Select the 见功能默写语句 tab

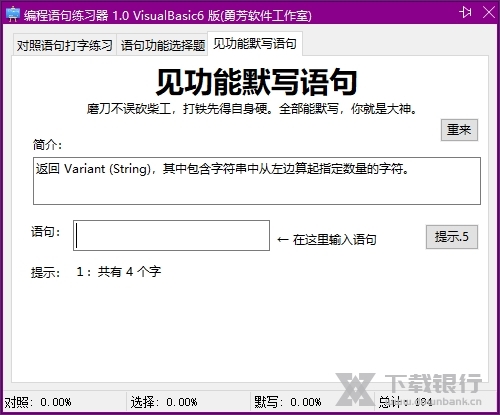255,44
